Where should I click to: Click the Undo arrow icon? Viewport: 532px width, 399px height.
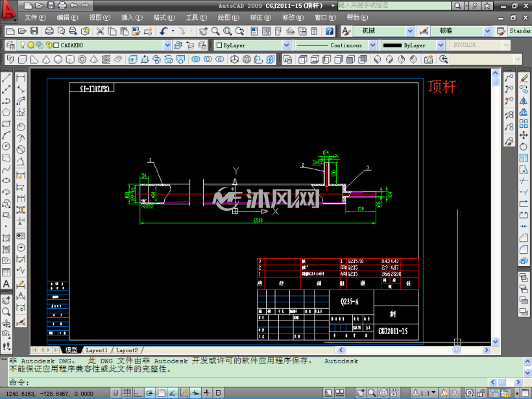[164, 31]
